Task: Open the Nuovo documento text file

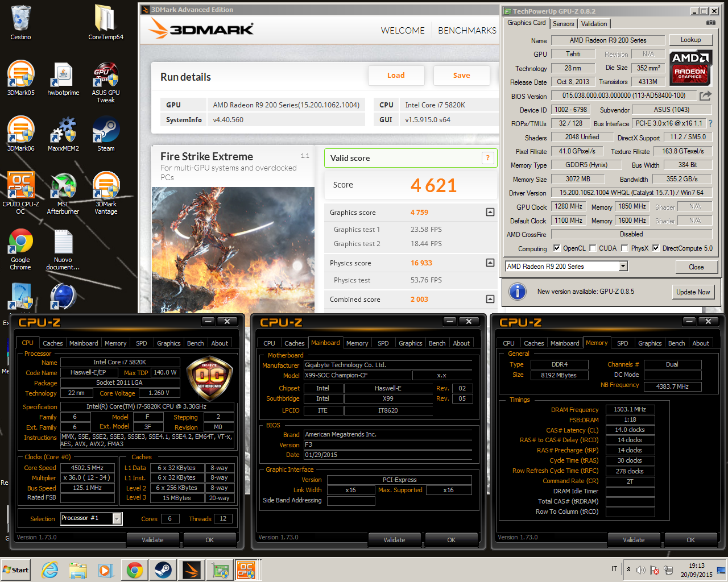Action: (63, 250)
